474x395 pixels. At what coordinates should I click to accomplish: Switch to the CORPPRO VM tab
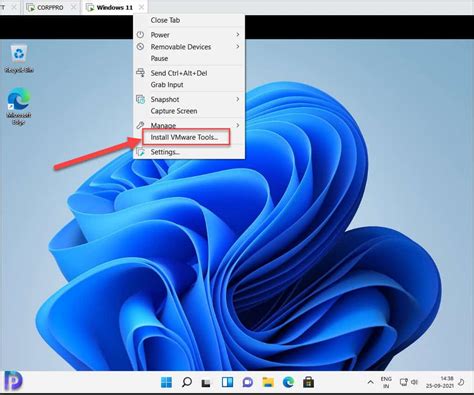pos(52,7)
